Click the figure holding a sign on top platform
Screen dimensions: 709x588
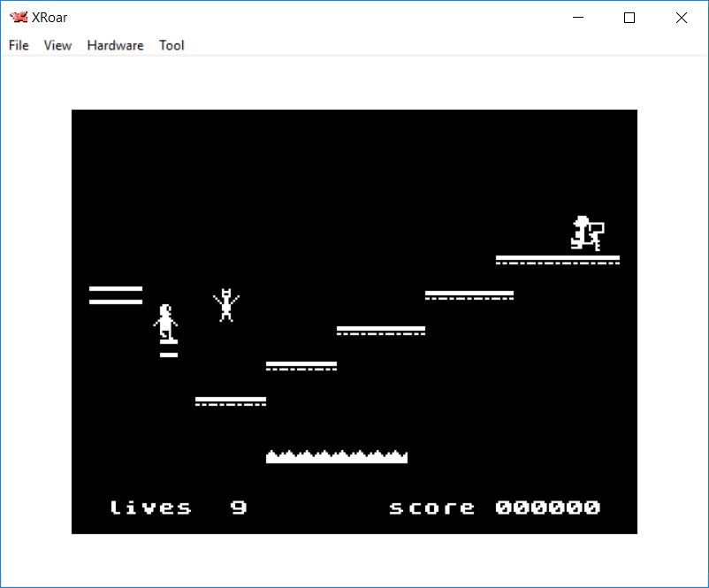coord(587,233)
